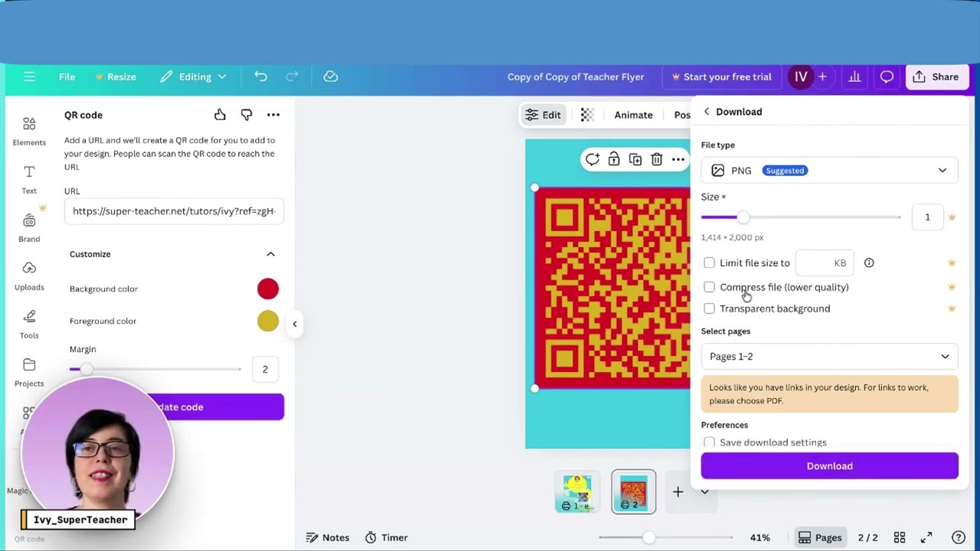Click the thumbs up icon for QR code

click(x=220, y=115)
